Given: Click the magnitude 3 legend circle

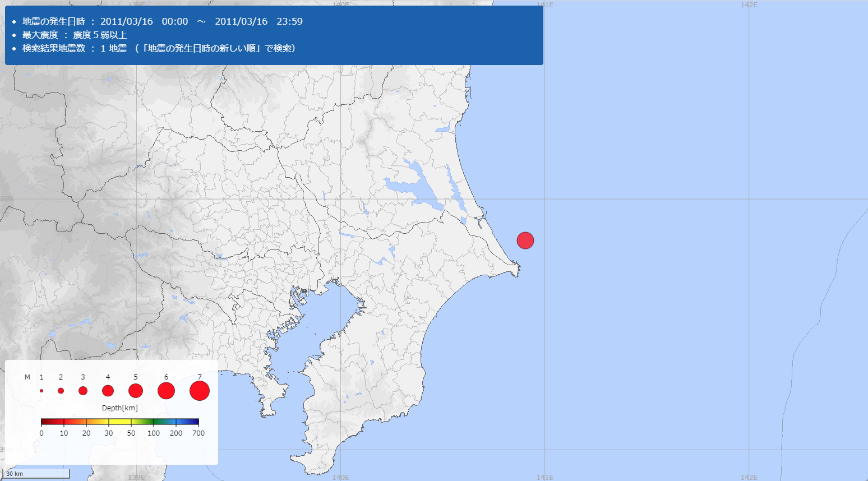Looking at the screenshot, I should coord(83,391).
